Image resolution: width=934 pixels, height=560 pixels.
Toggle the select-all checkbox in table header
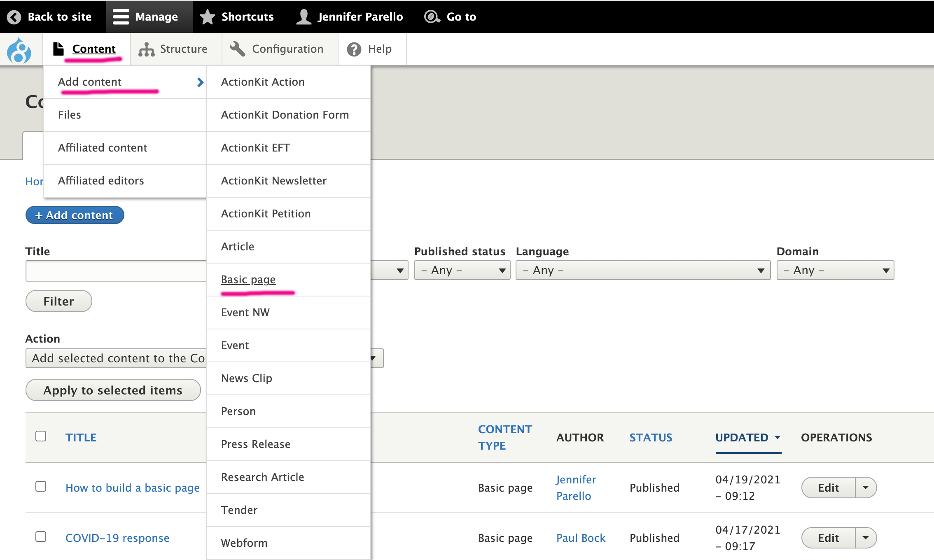[41, 436]
